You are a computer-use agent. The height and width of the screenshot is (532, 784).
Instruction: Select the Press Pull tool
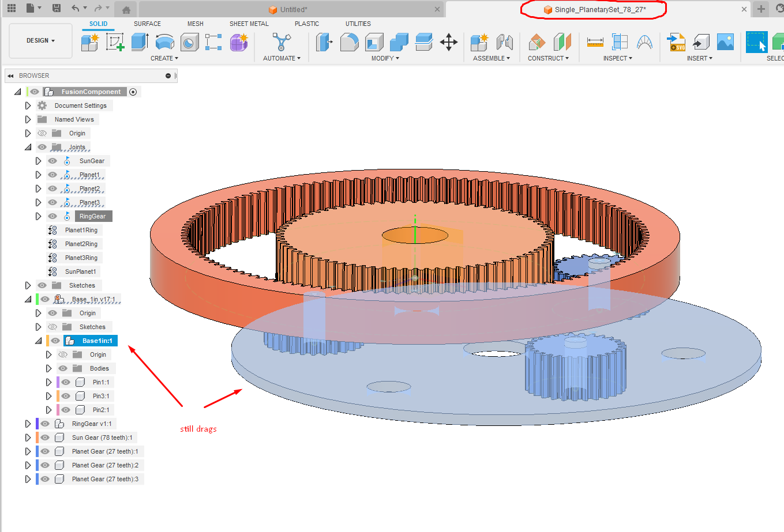324,42
